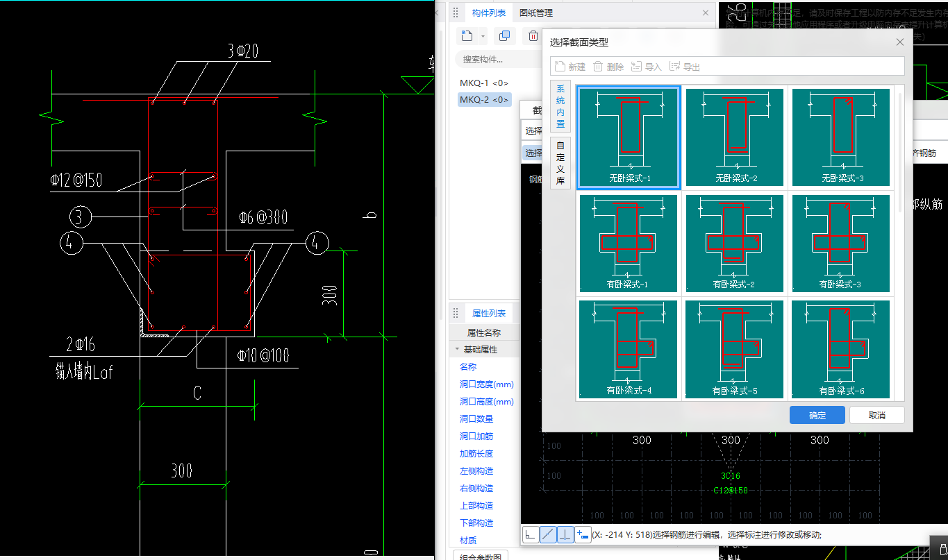Toggle the dynamic input plus icon
The width and height of the screenshot is (948, 560).
point(583,535)
